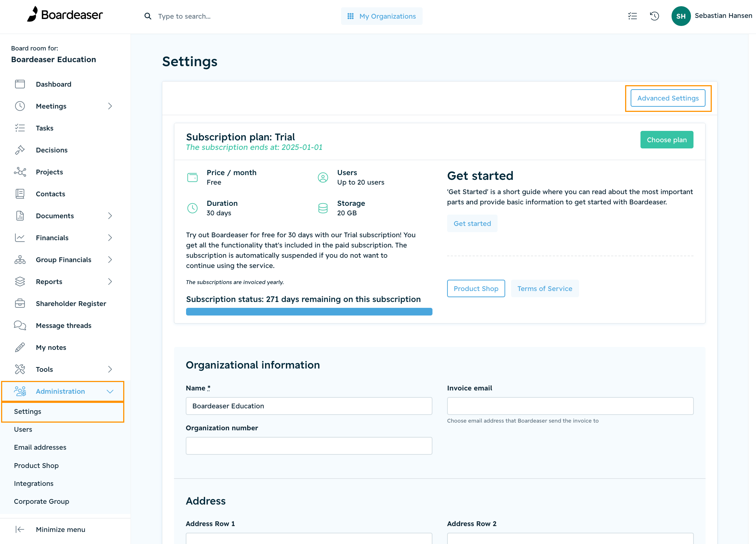This screenshot has width=756, height=544.
Task: Switch to the Users administration page
Action: [23, 429]
